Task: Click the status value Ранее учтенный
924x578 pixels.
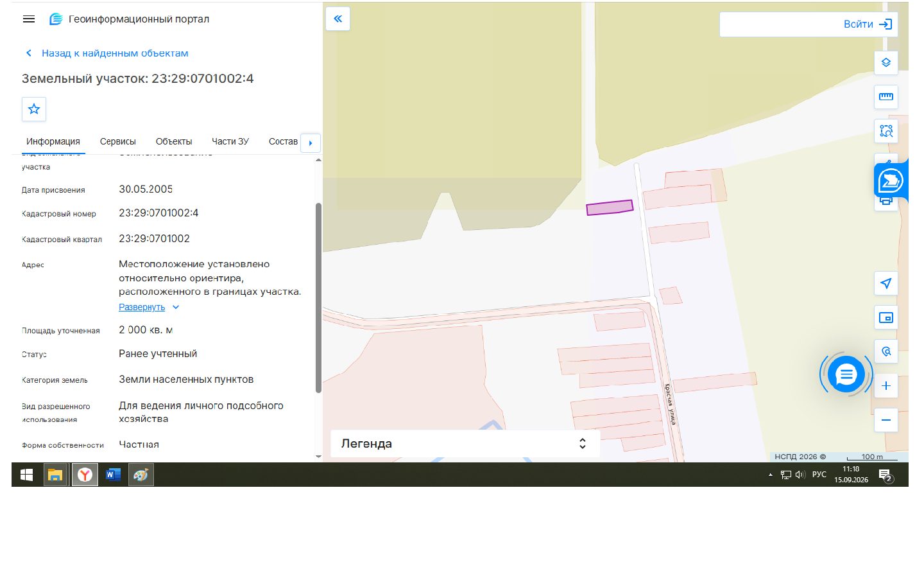Action: point(158,354)
